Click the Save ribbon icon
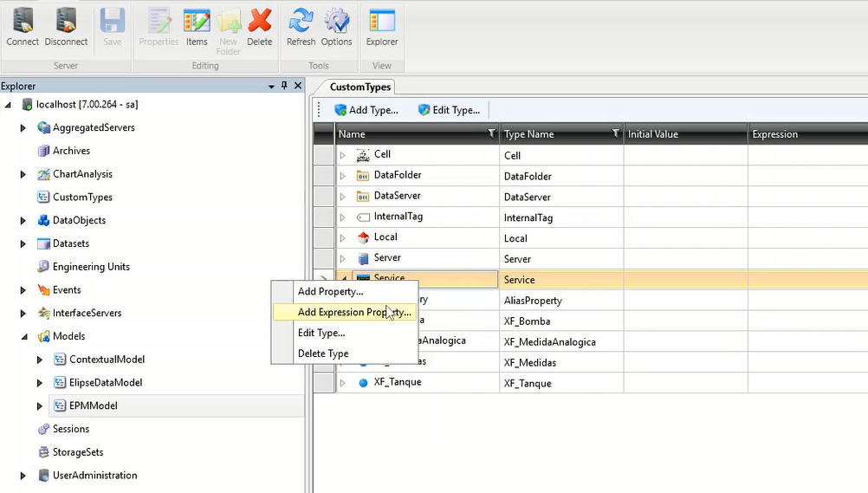This screenshot has width=868, height=493. pos(113,21)
